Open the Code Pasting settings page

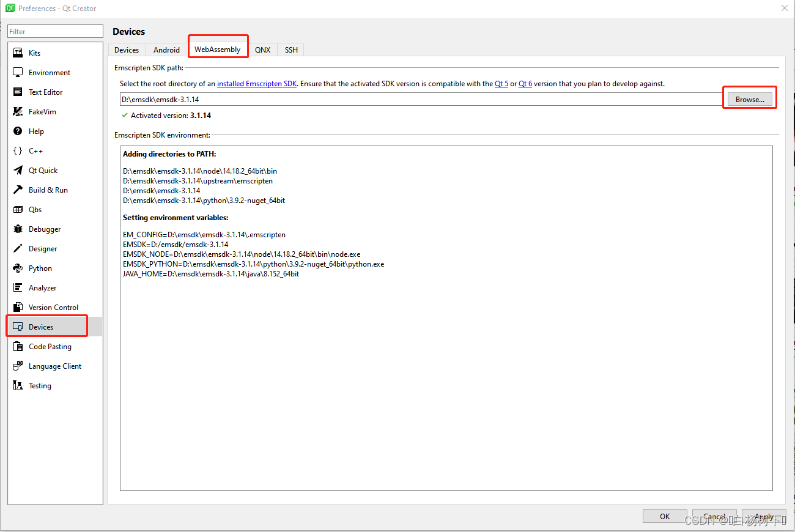pos(51,346)
